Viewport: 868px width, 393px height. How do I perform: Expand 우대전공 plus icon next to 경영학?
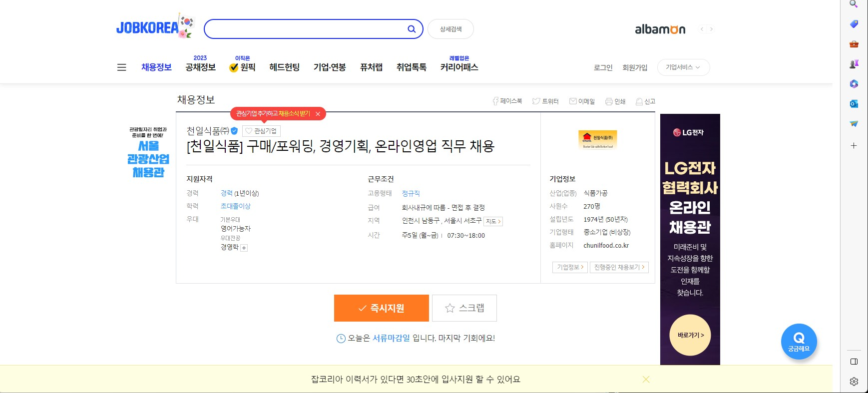pyautogui.click(x=244, y=248)
